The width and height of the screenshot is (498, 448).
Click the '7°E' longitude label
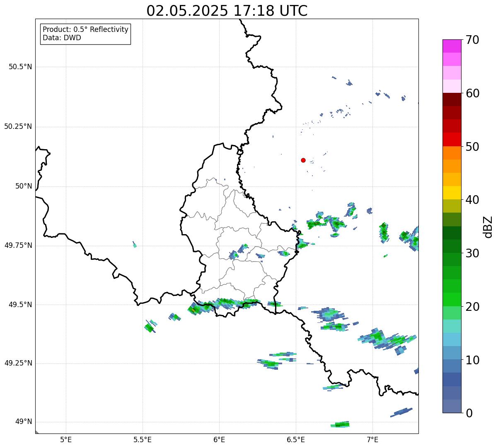(x=372, y=440)
